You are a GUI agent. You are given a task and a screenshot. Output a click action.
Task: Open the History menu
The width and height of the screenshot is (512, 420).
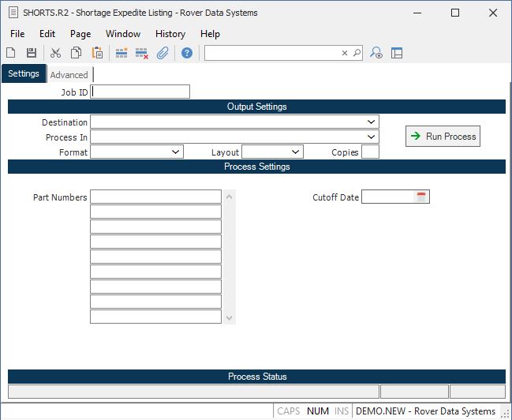(x=170, y=34)
